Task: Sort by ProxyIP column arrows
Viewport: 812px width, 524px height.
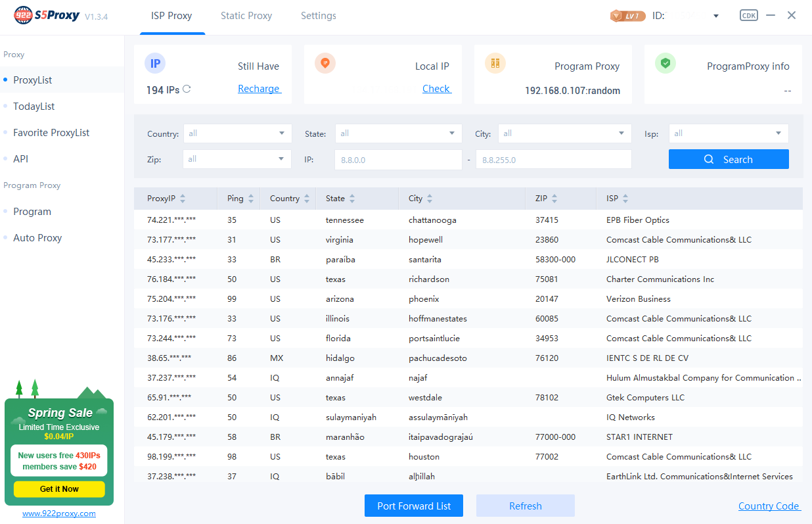Action: pyautogui.click(x=183, y=199)
